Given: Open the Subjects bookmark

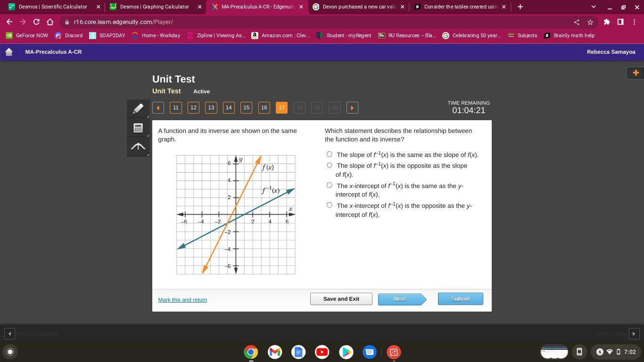Looking at the screenshot, I should click(522, 35).
